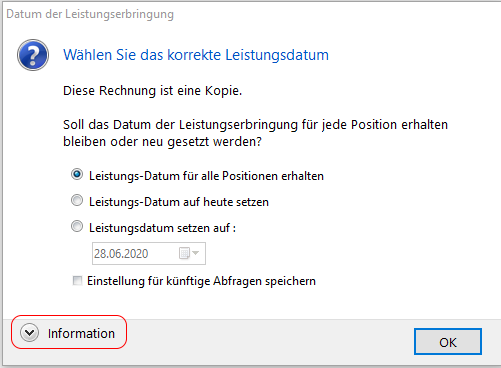Click the 'Leistungsdatum setzen auf :' label text
The width and height of the screenshot is (501, 368).
[x=162, y=228]
